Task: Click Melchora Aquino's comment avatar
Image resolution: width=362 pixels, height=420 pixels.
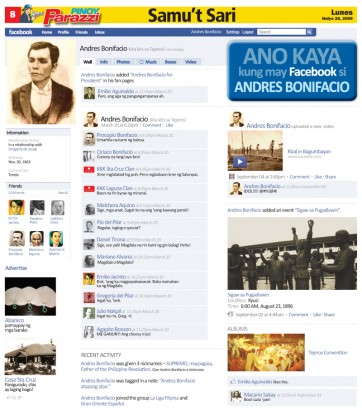Action: click(x=89, y=209)
